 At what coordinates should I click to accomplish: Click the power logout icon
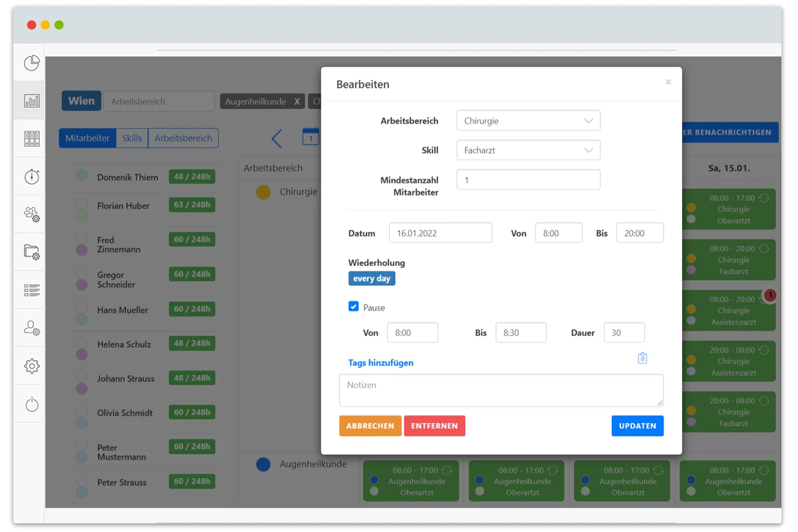(x=31, y=404)
